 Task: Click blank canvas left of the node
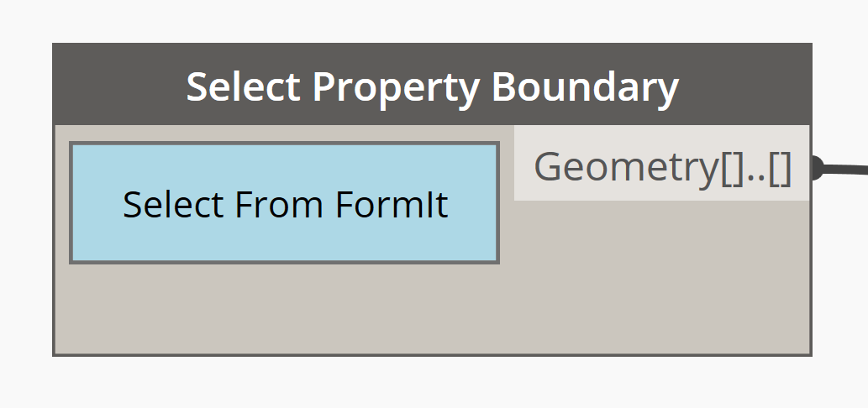coord(25,201)
